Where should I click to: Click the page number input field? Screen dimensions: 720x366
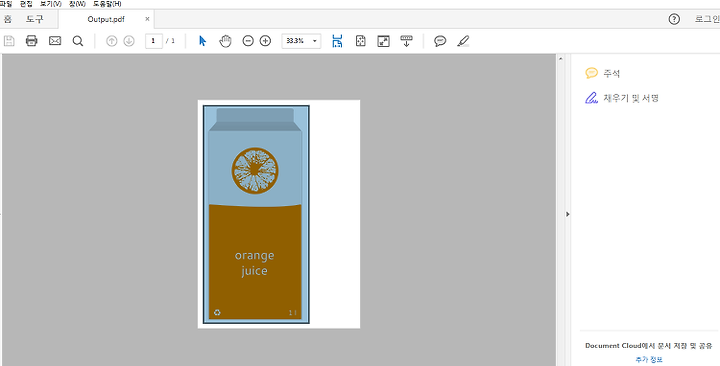click(154, 41)
